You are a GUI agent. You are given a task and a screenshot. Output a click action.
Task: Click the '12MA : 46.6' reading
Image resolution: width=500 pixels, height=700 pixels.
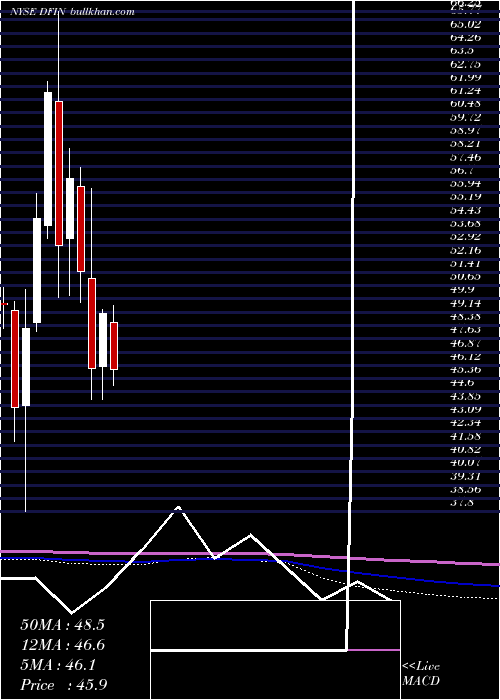point(62,645)
